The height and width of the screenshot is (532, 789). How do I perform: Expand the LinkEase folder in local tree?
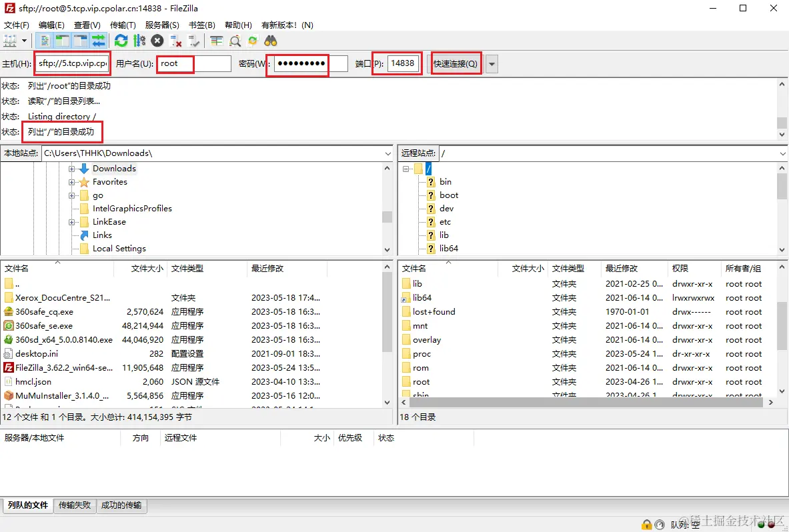tap(71, 222)
